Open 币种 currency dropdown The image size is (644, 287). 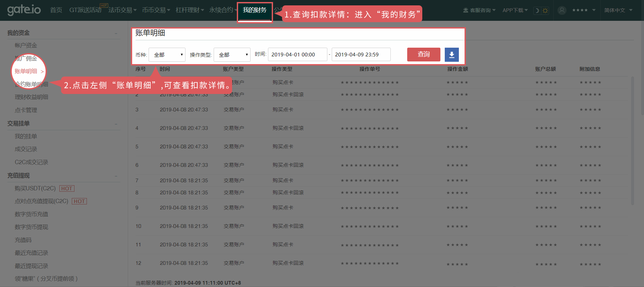click(167, 55)
